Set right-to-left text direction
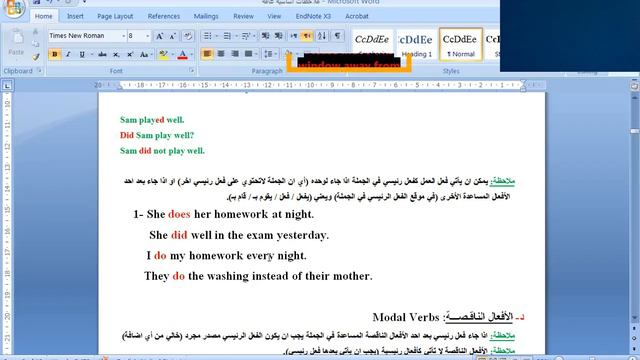The image size is (640, 360). point(307,36)
